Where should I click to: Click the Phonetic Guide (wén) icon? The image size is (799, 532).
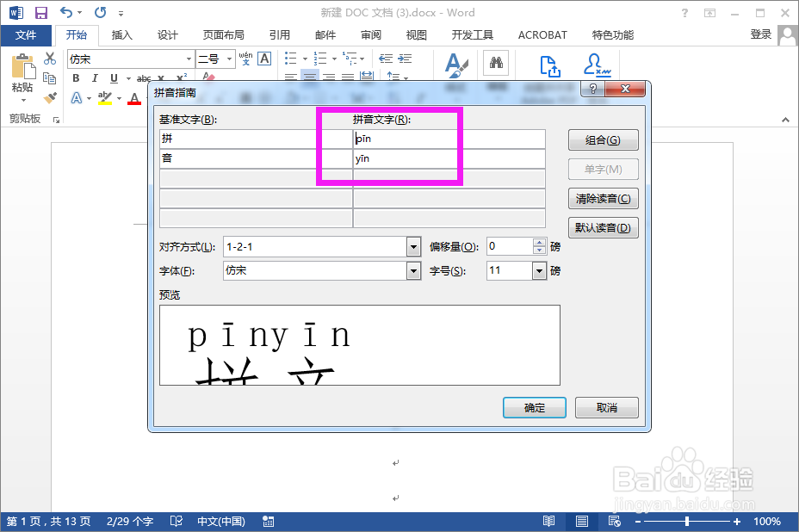pyautogui.click(x=245, y=59)
